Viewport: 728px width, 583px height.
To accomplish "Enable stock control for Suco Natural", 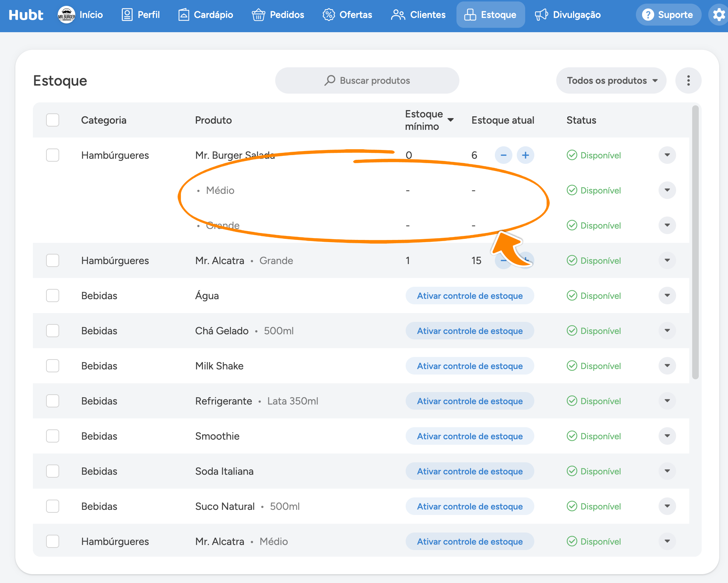I will click(x=470, y=506).
